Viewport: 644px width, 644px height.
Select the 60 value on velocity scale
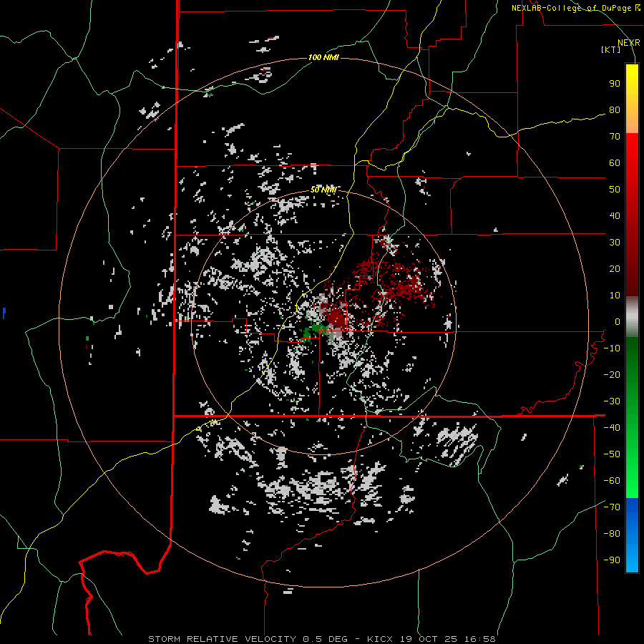pos(615,163)
